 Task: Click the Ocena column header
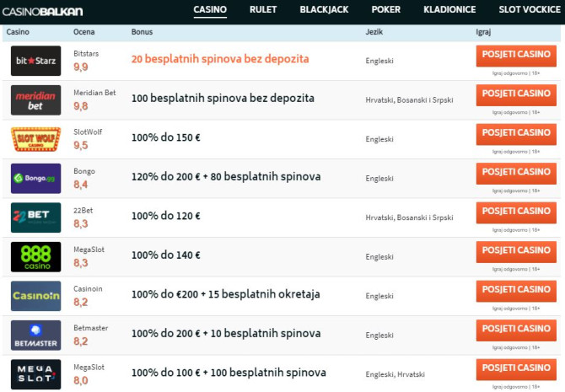point(84,32)
